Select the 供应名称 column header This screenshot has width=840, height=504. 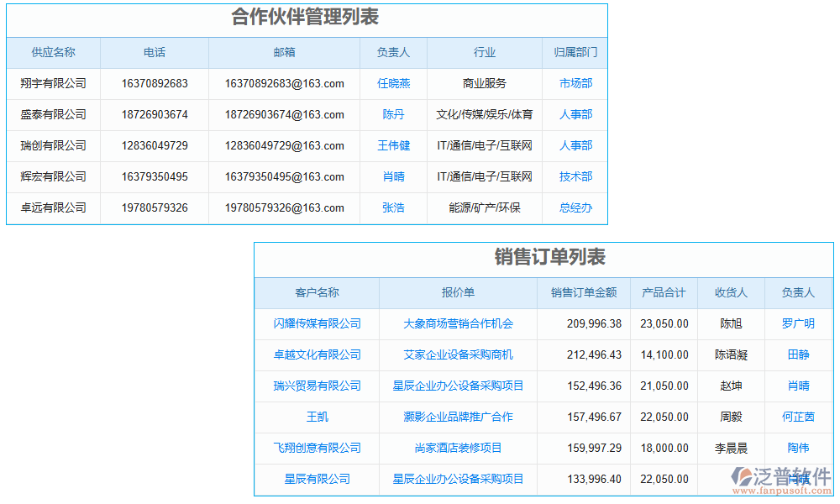click(x=53, y=52)
